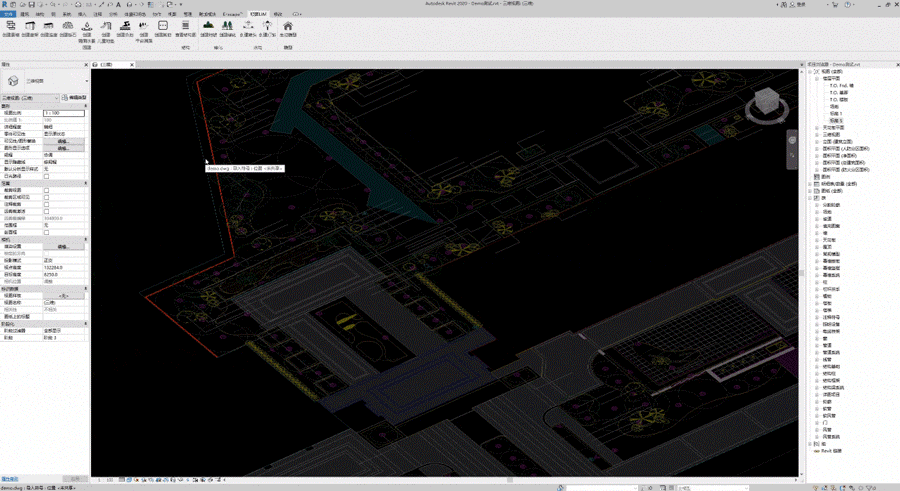Click the 视图名称 field in Properties
Image resolution: width=900 pixels, height=491 pixels.
[64, 303]
